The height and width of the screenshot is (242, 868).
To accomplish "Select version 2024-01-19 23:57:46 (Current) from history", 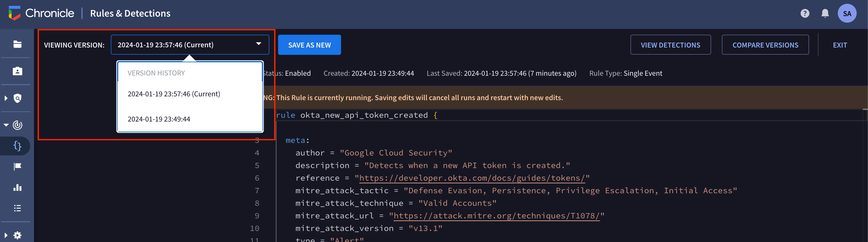I will tap(190, 94).
